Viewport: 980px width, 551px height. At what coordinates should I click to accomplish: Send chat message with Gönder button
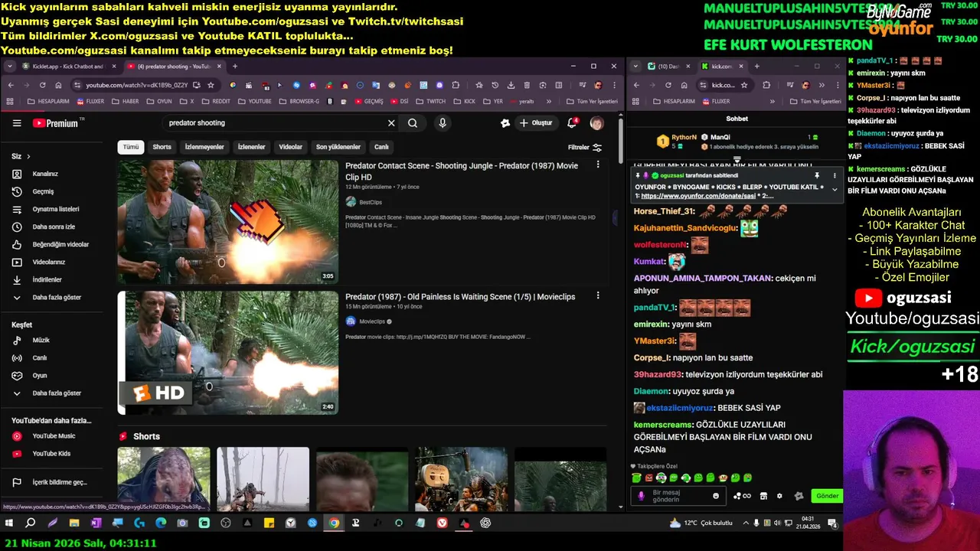click(827, 496)
